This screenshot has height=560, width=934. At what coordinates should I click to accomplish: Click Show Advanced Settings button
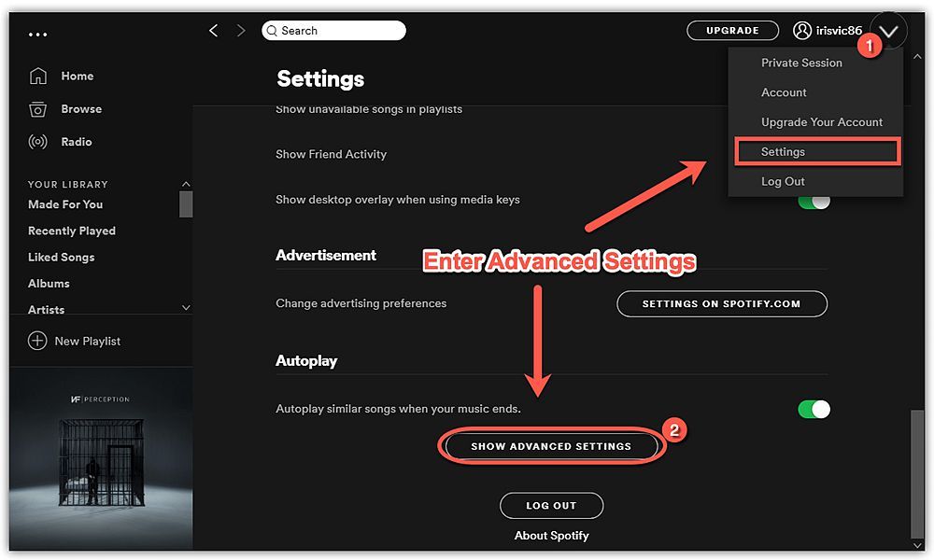[551, 446]
